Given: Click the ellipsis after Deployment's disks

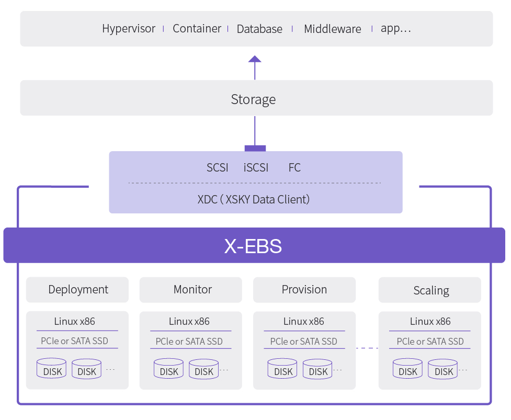Looking at the screenshot, I should pos(110,369).
